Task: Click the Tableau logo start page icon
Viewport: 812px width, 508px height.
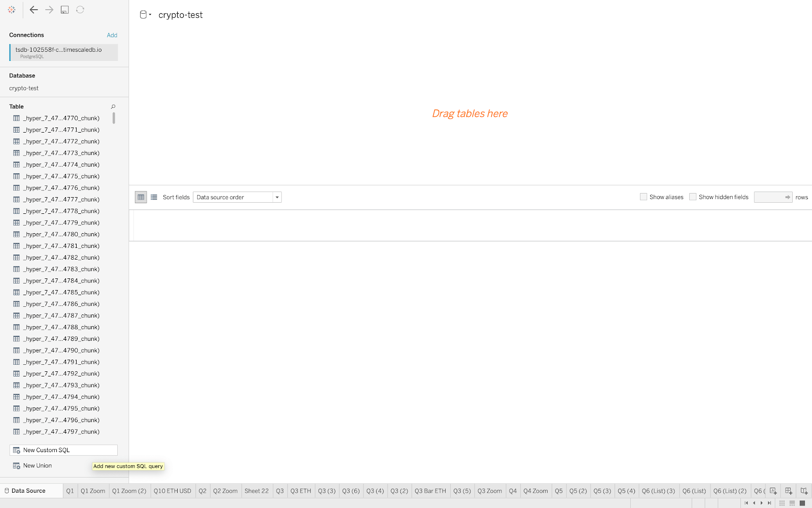Action: click(x=12, y=10)
